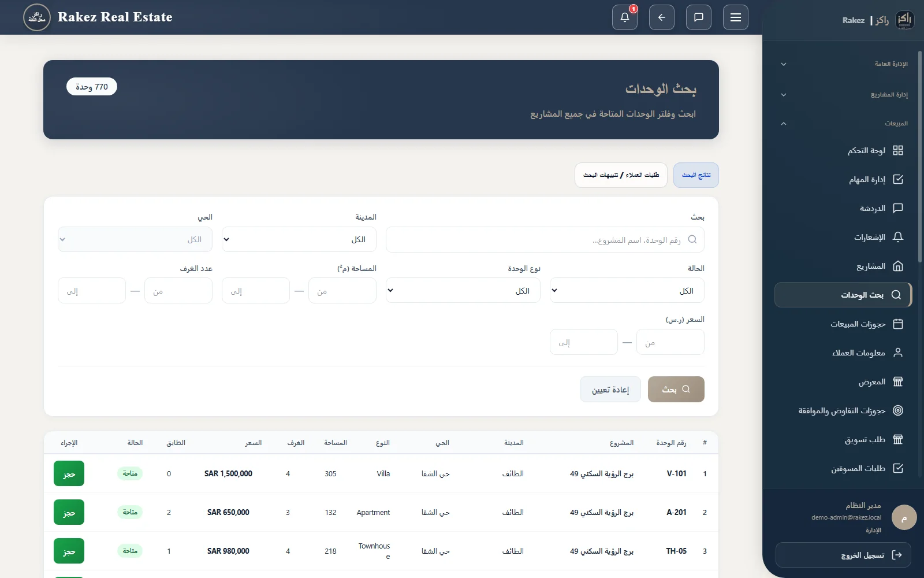Click عدد الغرف maximum إلى field

tap(92, 291)
